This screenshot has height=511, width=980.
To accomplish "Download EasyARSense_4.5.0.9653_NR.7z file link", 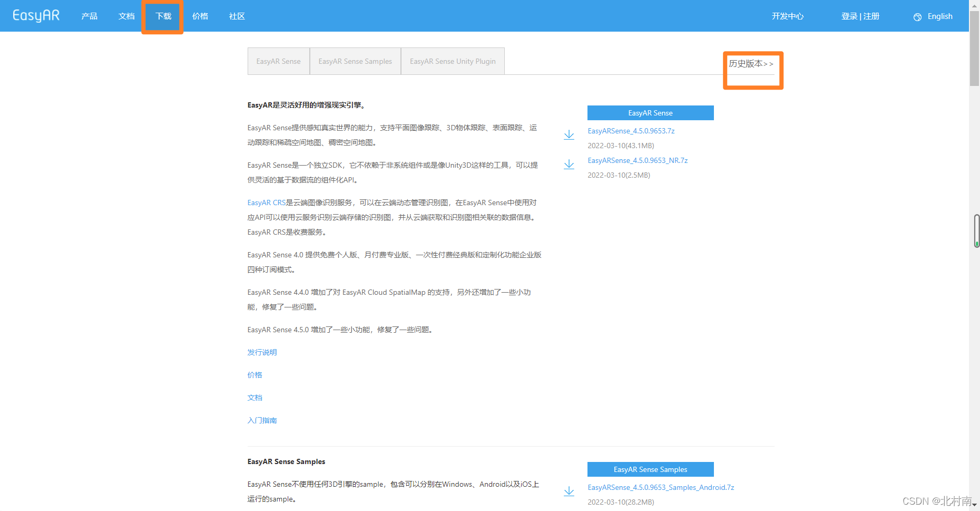I will [x=638, y=160].
